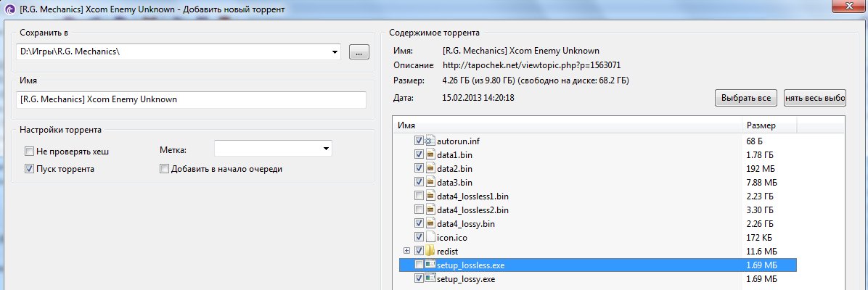Check the data4_lossless2.bin checkbox
Viewport: 868px width, 290px height.
[x=419, y=210]
